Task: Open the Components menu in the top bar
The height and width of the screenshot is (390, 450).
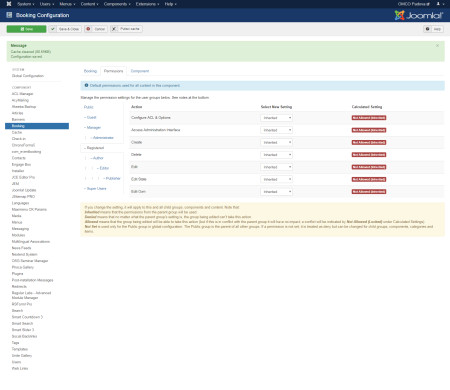Action: [117, 4]
